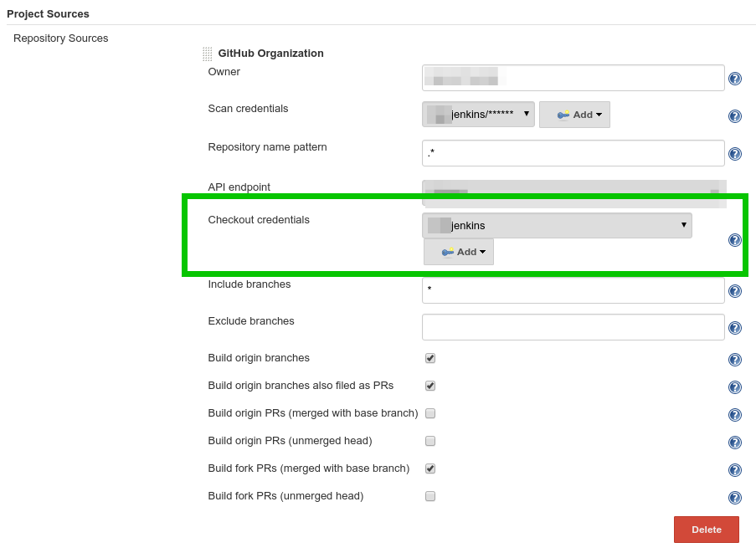756x558 pixels.
Task: Open Add menu next to Scan credentials
Action: pos(574,115)
